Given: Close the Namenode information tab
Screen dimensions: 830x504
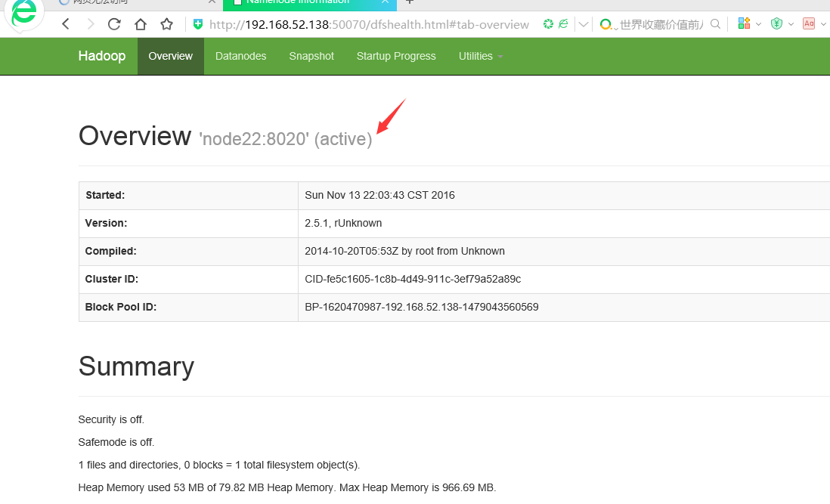Looking at the screenshot, I should click(x=385, y=2).
